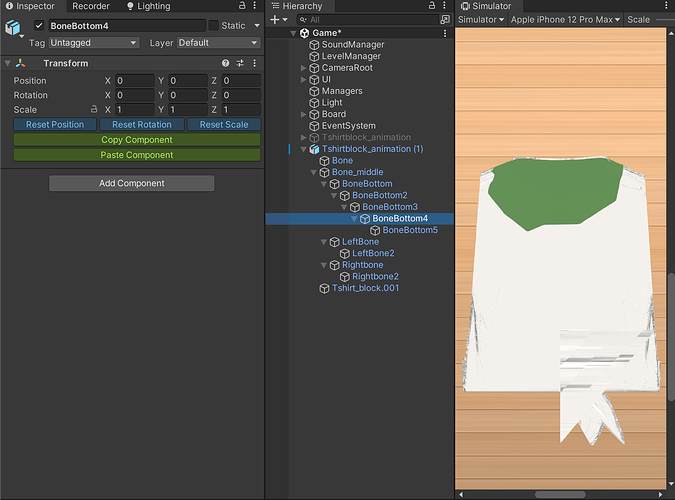Enable the Static checkbox
Viewport: 675px width, 500px height.
[214, 25]
